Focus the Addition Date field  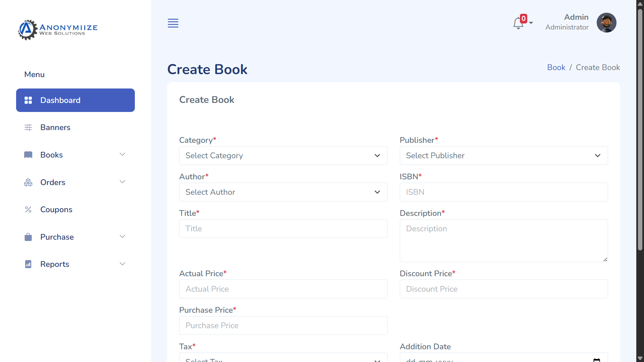[504, 358]
